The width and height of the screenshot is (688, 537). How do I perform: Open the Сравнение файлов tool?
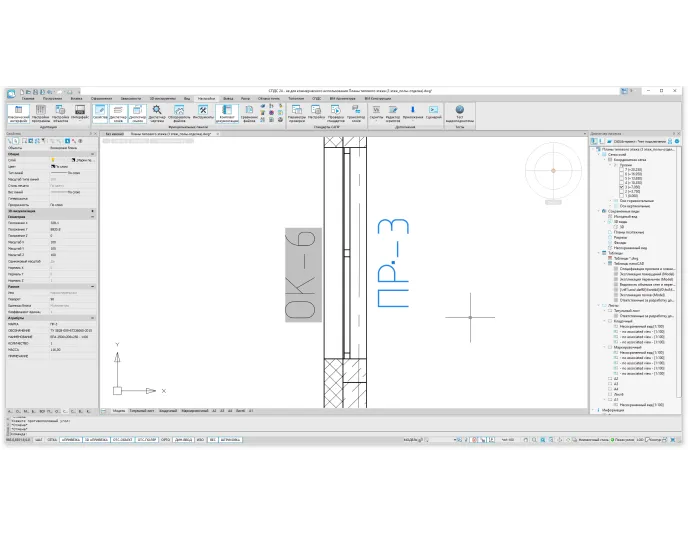[250, 113]
